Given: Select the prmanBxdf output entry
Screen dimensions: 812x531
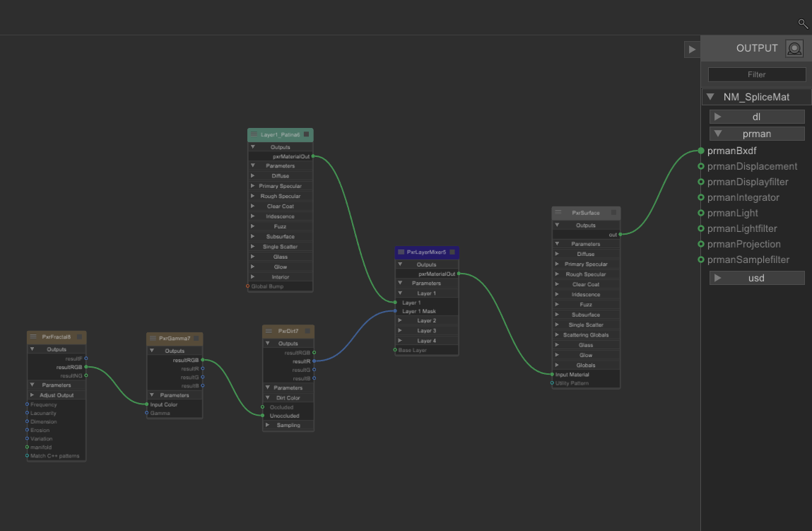Looking at the screenshot, I should click(x=731, y=151).
